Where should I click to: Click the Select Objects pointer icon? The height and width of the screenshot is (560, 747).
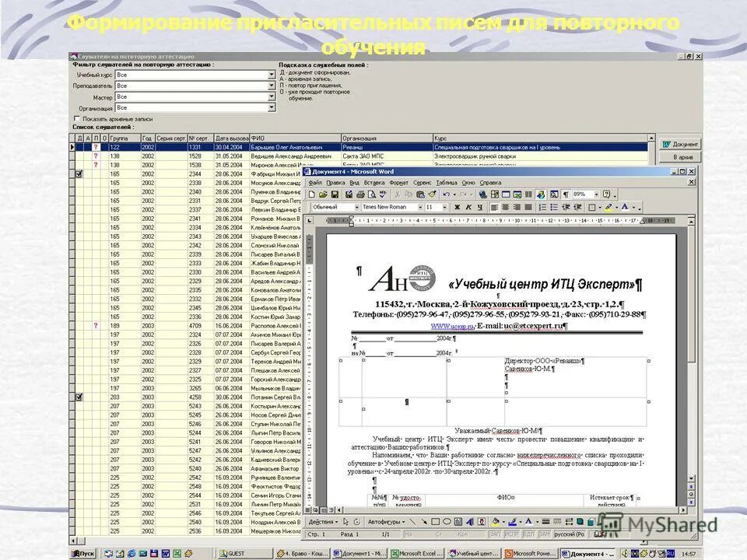345,521
